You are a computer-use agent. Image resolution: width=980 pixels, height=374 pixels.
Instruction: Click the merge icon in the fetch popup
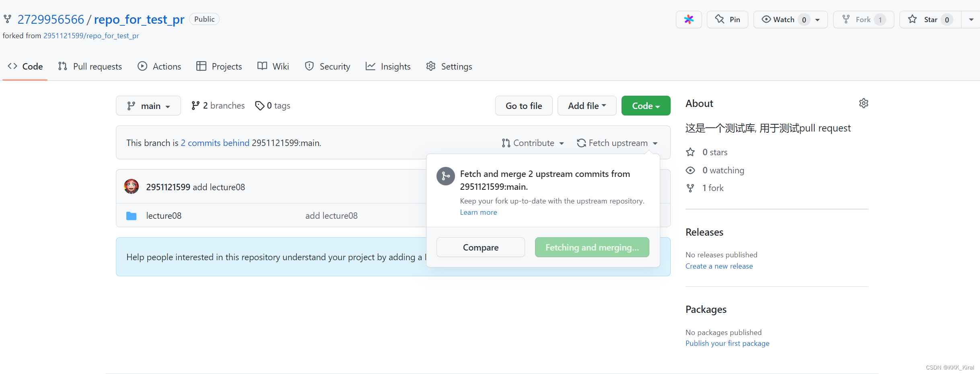pos(446,176)
